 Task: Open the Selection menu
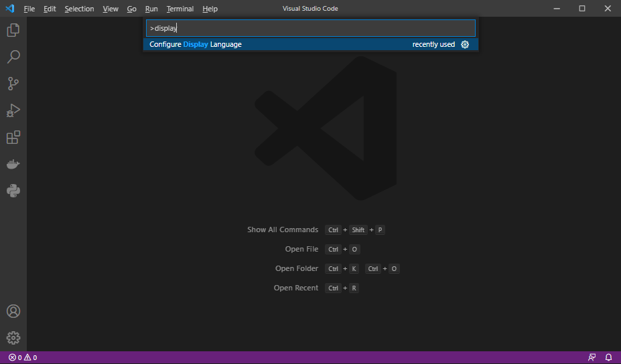[79, 9]
